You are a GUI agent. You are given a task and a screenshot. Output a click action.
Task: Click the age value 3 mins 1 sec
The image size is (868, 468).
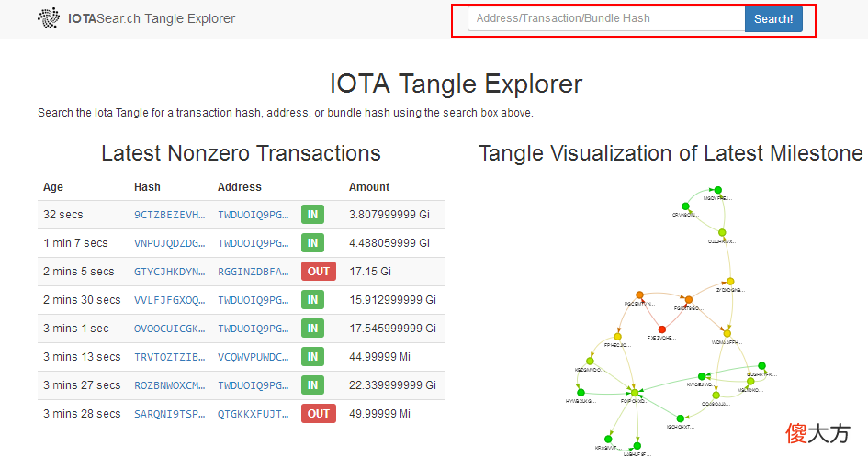[x=76, y=329]
